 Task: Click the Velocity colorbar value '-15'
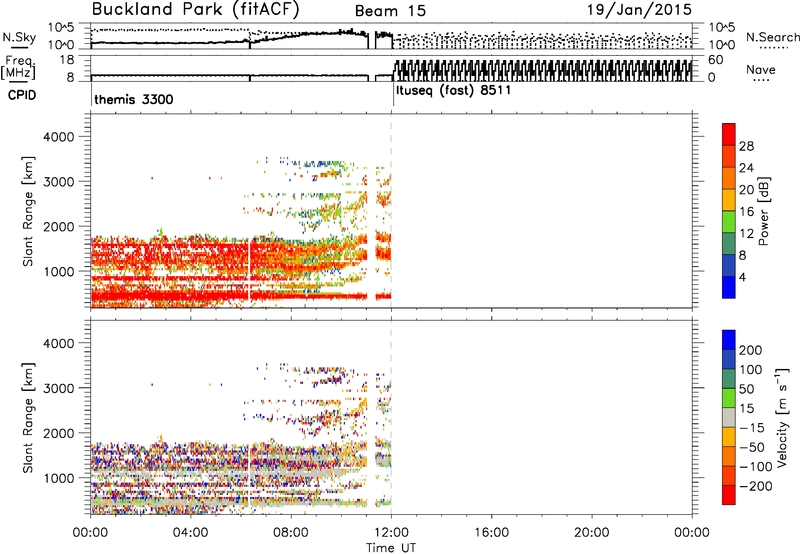pyautogui.click(x=752, y=428)
